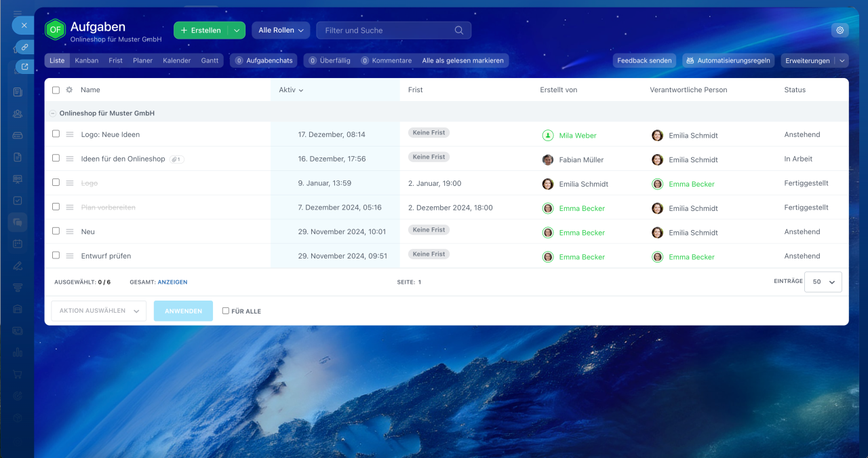Switch to the Gantt view tab
868x458 pixels.
coord(210,60)
